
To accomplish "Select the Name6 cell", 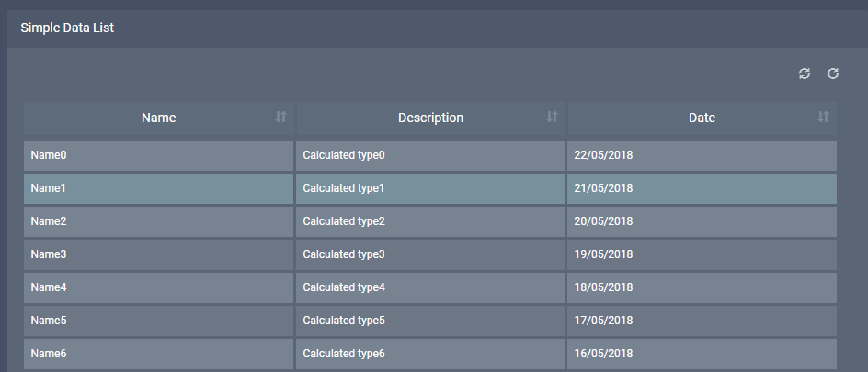I will (x=158, y=355).
